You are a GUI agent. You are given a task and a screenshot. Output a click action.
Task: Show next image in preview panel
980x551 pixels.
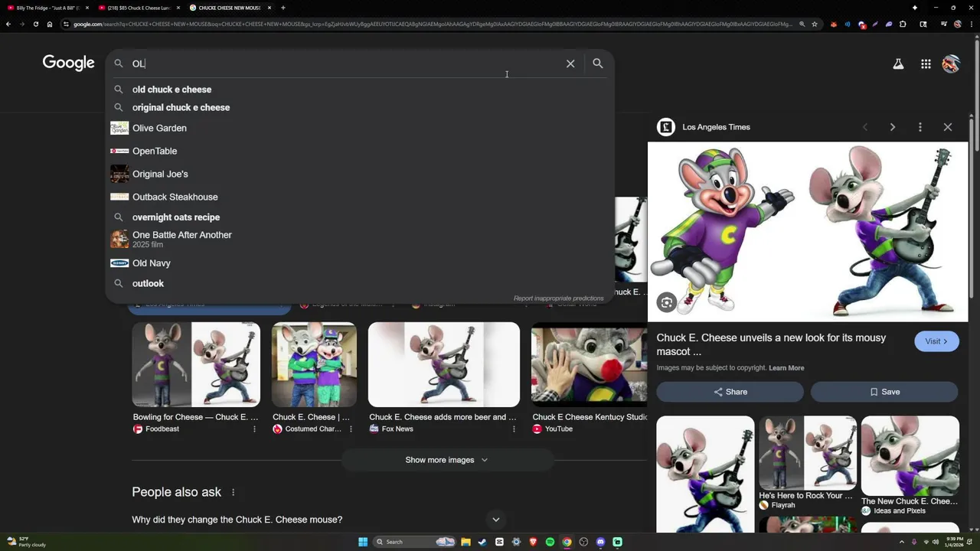pos(893,127)
